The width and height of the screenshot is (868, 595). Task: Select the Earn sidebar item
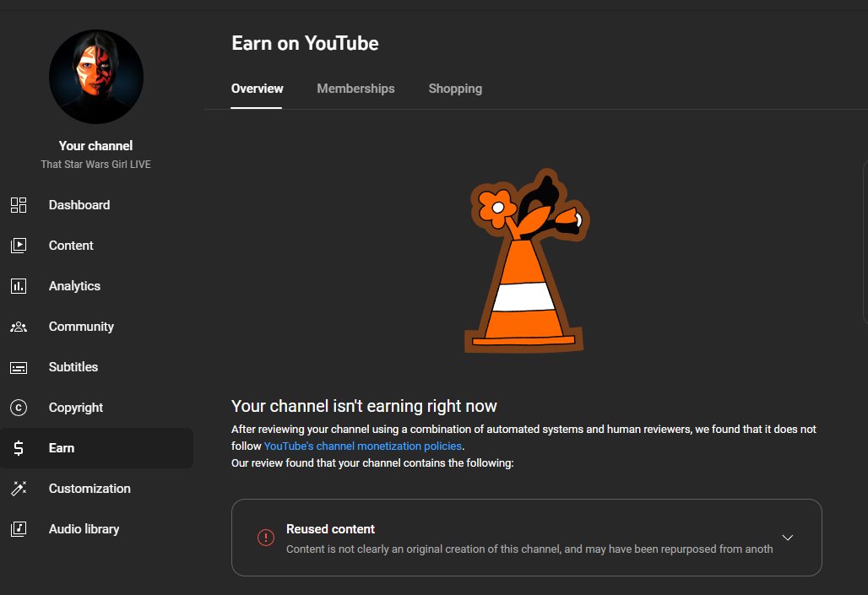click(x=97, y=448)
